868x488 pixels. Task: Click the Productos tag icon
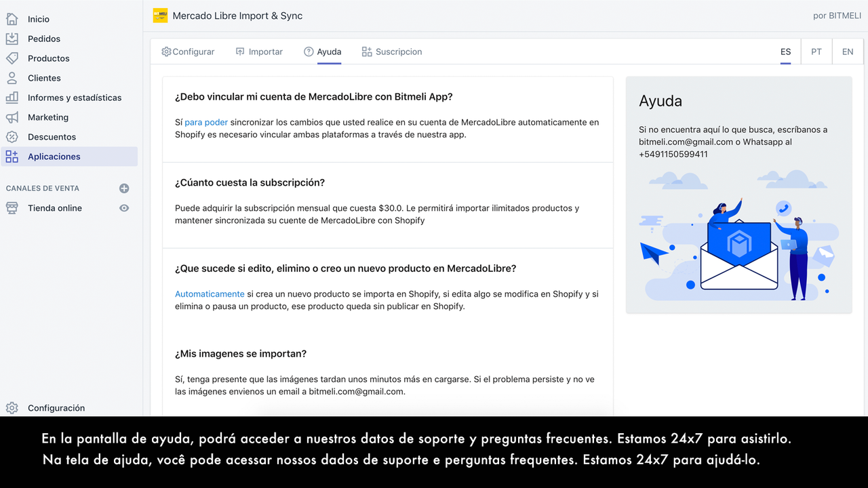tap(12, 58)
